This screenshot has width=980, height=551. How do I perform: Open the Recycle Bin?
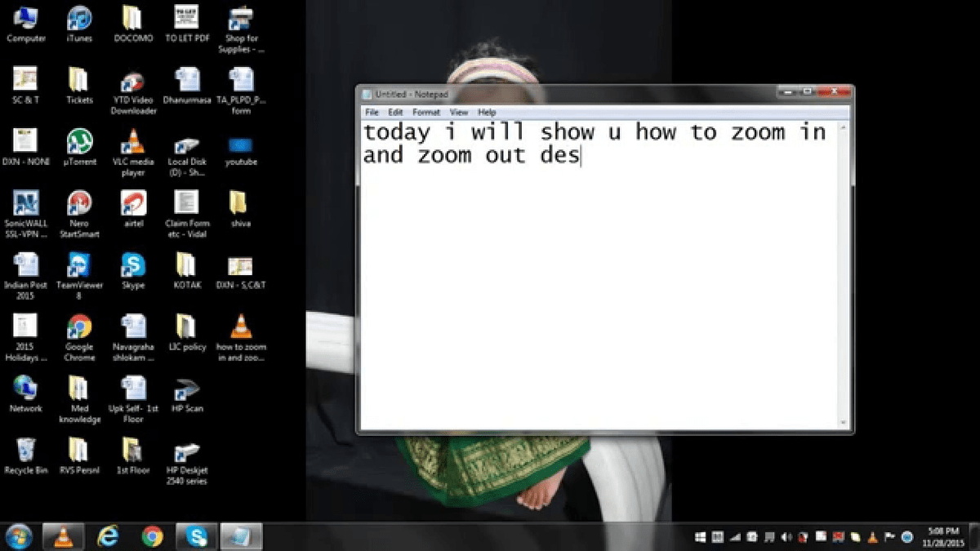coord(25,451)
